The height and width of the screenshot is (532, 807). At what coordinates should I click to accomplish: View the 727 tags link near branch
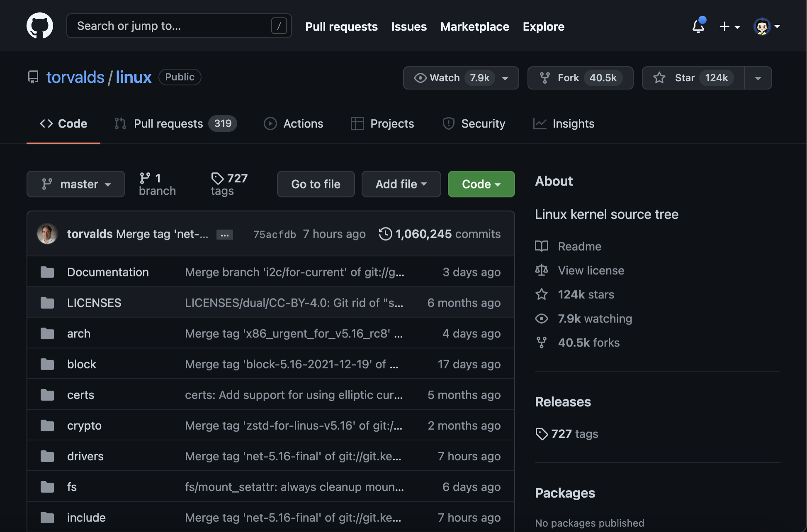(x=229, y=184)
